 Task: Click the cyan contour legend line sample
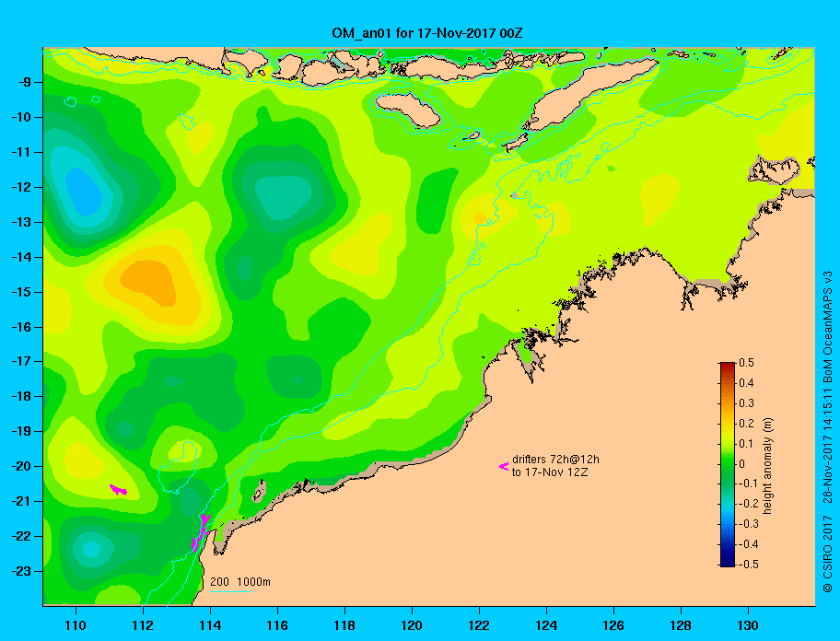point(230,591)
